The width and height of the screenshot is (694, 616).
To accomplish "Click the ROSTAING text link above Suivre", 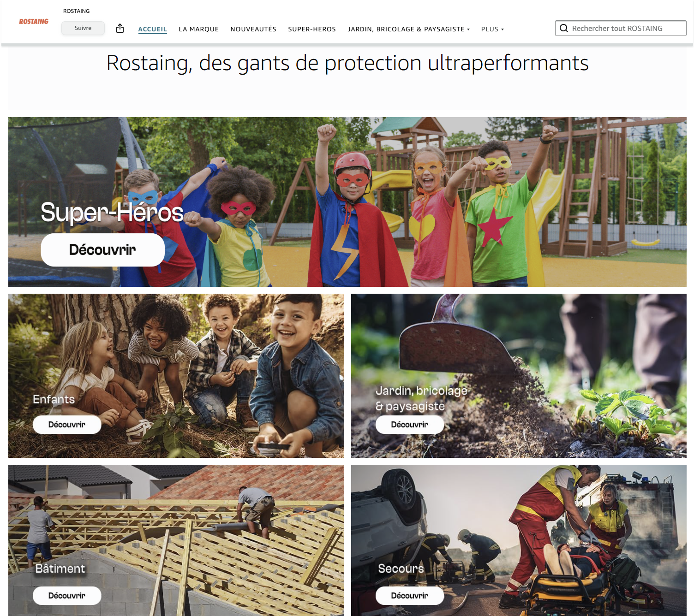I will (x=77, y=11).
